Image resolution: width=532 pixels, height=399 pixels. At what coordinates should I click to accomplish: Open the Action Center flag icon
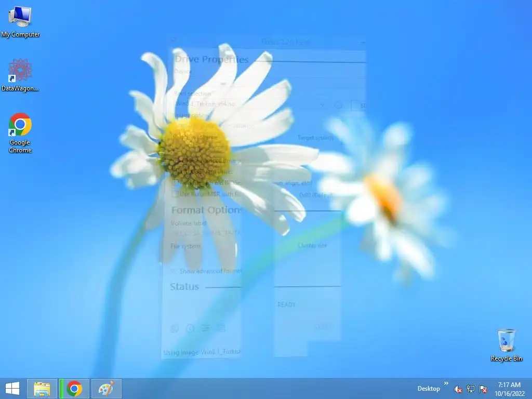483,389
